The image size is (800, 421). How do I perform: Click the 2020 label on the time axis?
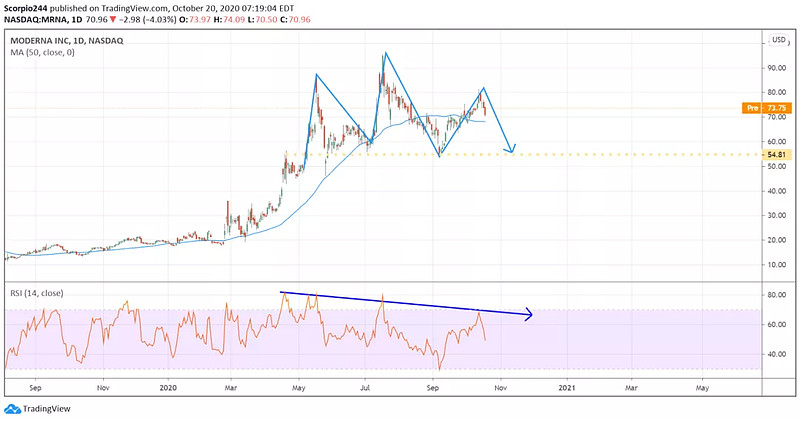[168, 388]
